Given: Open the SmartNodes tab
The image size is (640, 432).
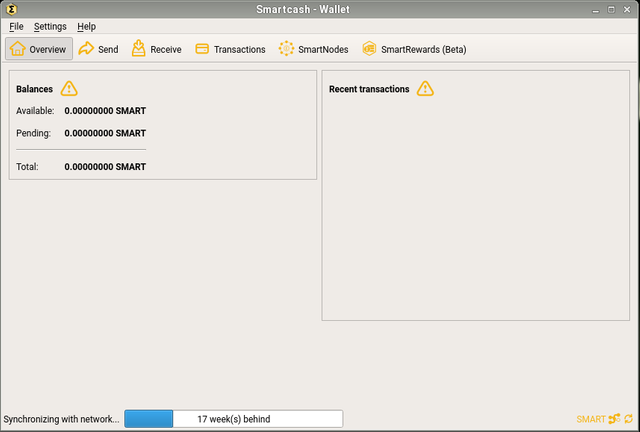Looking at the screenshot, I should pyautogui.click(x=313, y=49).
